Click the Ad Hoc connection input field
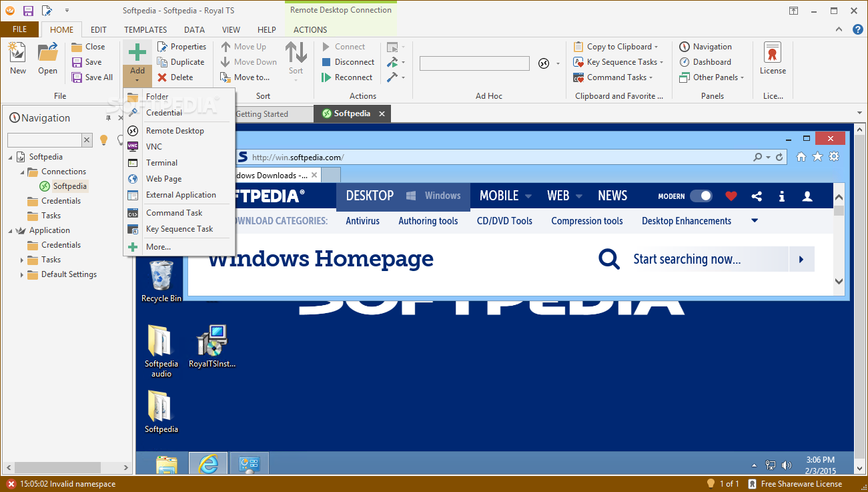868x492 pixels. tap(474, 63)
